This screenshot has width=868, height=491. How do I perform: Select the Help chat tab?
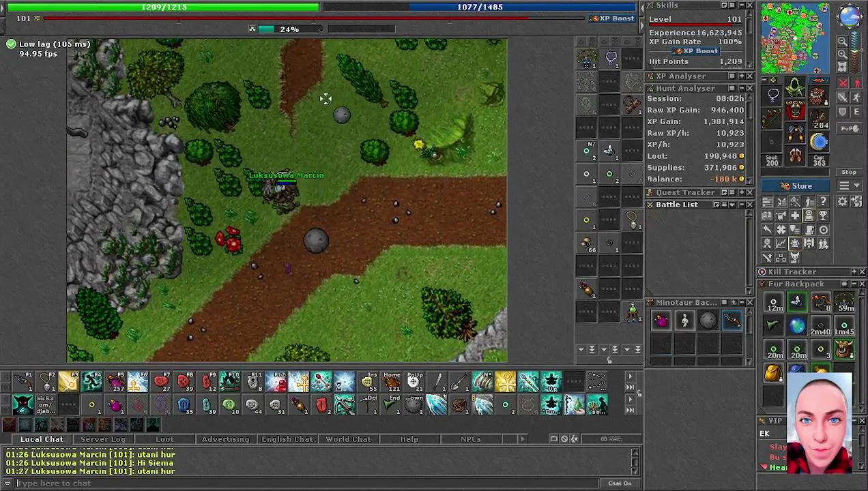click(409, 439)
